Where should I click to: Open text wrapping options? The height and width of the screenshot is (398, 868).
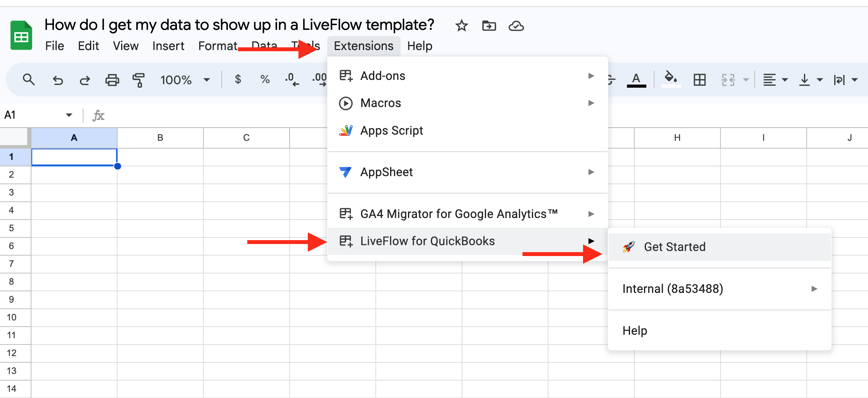846,80
